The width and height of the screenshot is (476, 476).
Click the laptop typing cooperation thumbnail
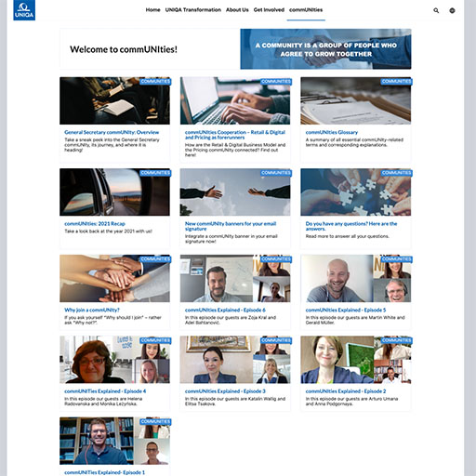(x=235, y=100)
